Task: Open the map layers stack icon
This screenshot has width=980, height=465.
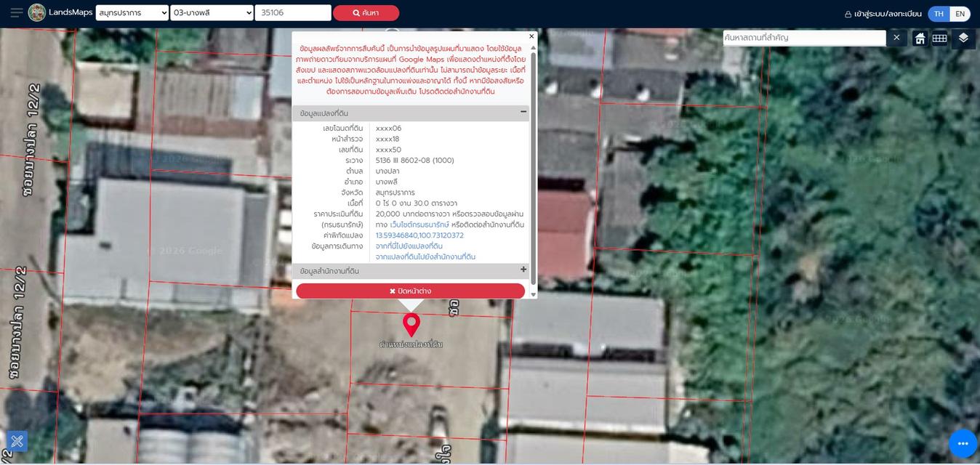Action: coord(963,38)
